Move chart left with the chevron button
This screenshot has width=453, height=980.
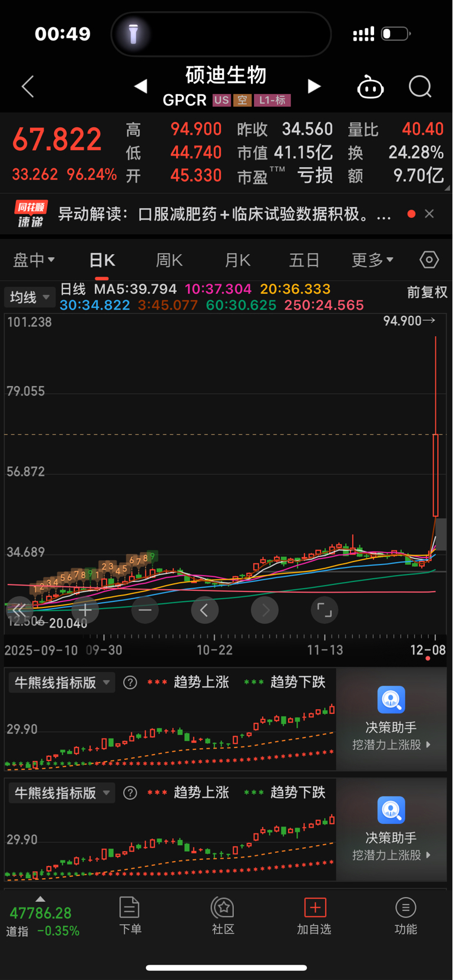tap(204, 610)
